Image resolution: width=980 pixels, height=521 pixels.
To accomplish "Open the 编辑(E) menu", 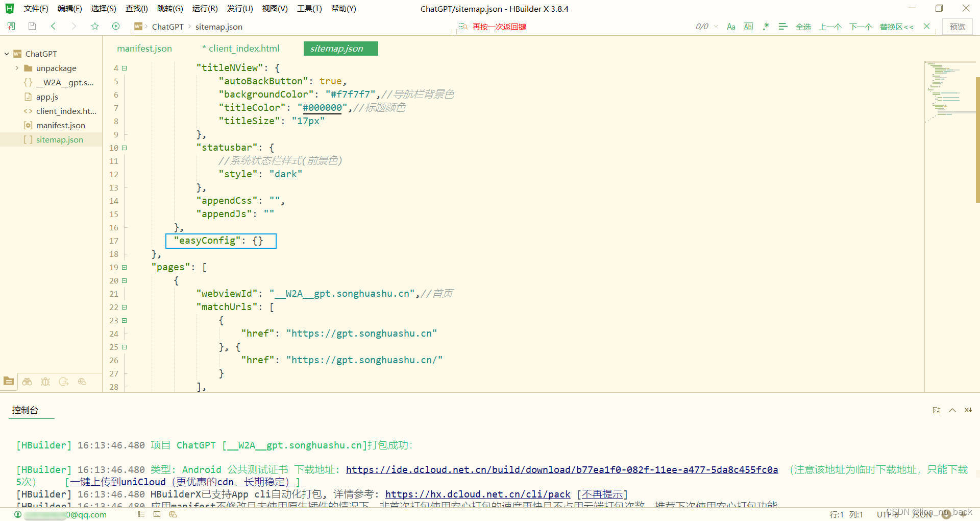I will point(69,9).
